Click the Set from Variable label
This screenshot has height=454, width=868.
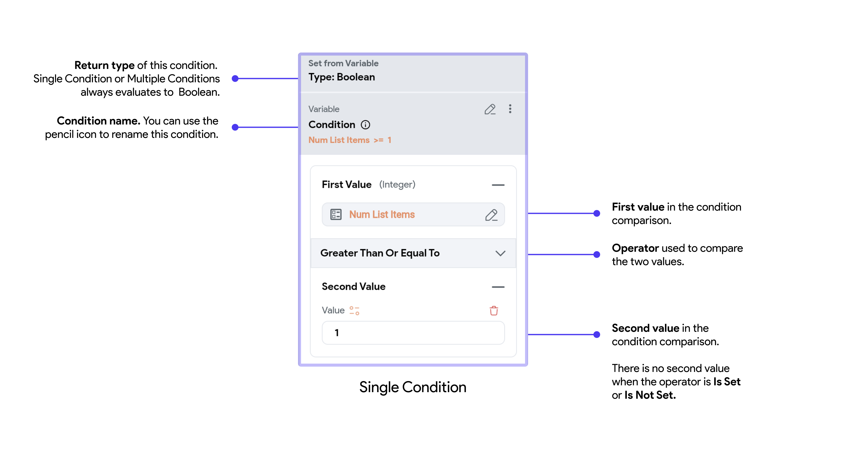[343, 63]
